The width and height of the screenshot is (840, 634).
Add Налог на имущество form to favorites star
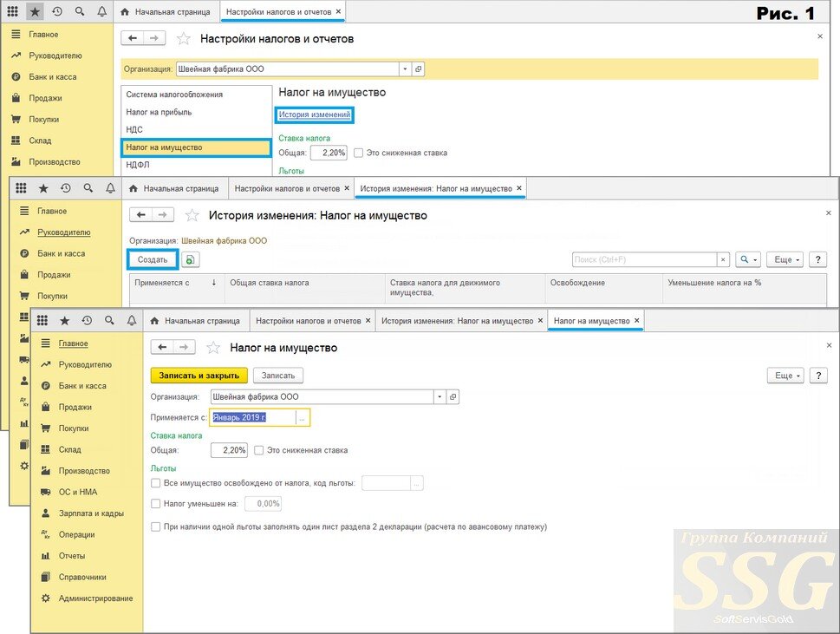coord(213,348)
